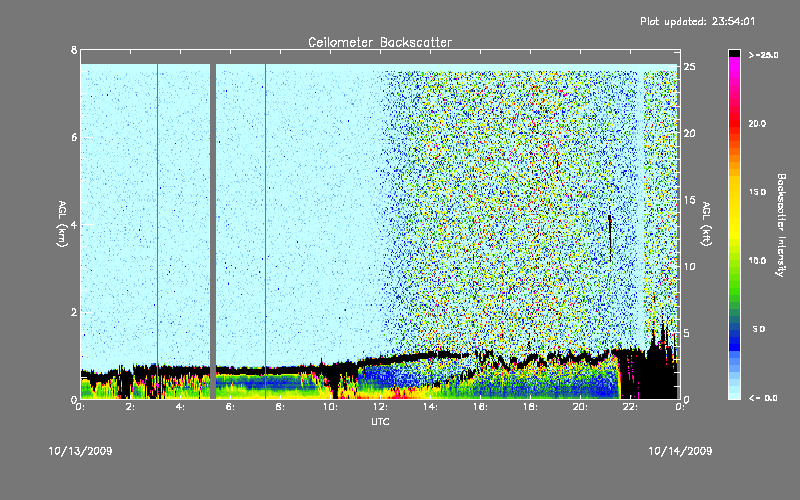Click the '20' kft tick on right axis
800x500 pixels.
690,133
